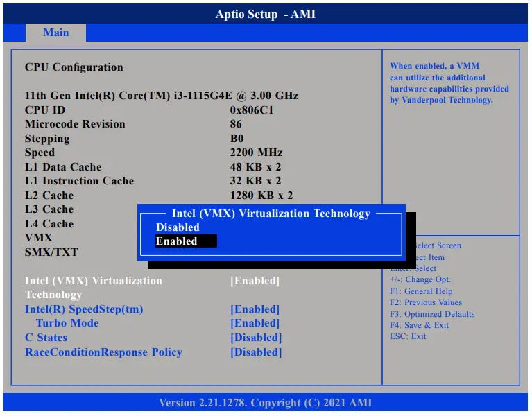Click the 1280 KB x 2 value
The height and width of the screenshot is (416, 532).
click(x=261, y=196)
